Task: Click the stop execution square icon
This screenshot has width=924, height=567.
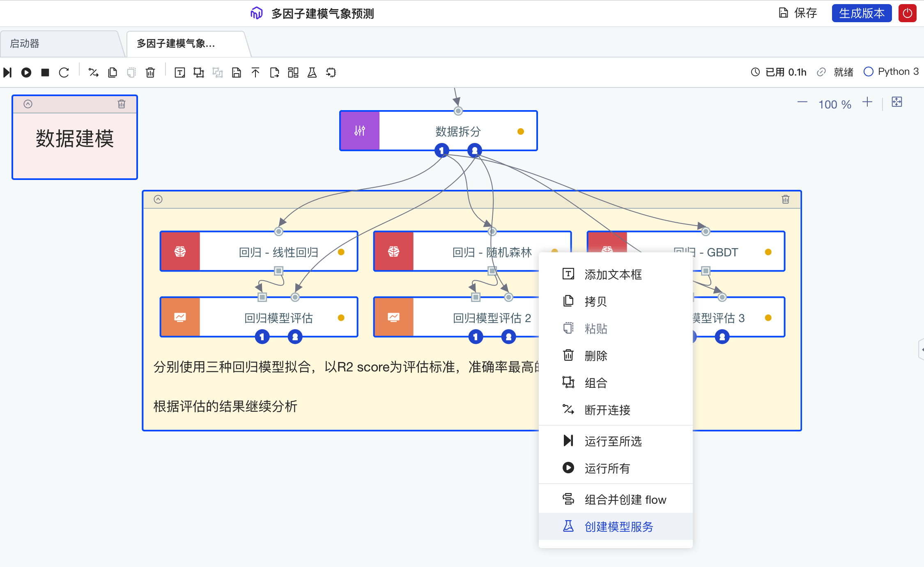Action: [45, 73]
